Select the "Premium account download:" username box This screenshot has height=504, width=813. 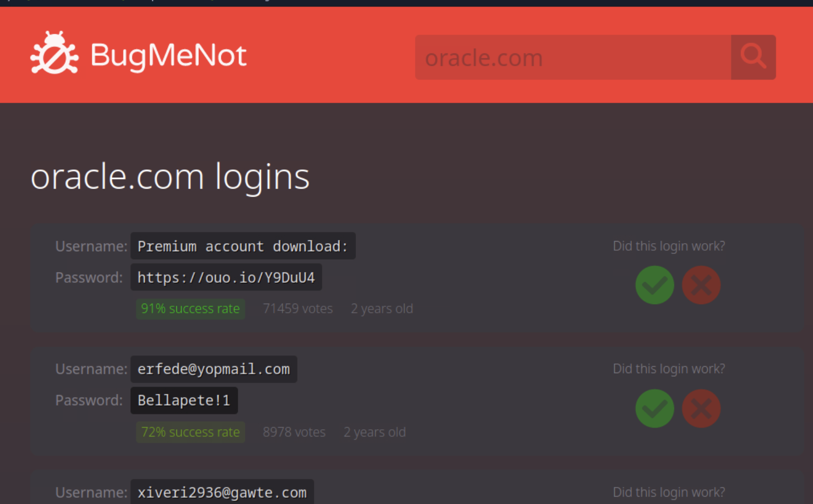coord(243,246)
